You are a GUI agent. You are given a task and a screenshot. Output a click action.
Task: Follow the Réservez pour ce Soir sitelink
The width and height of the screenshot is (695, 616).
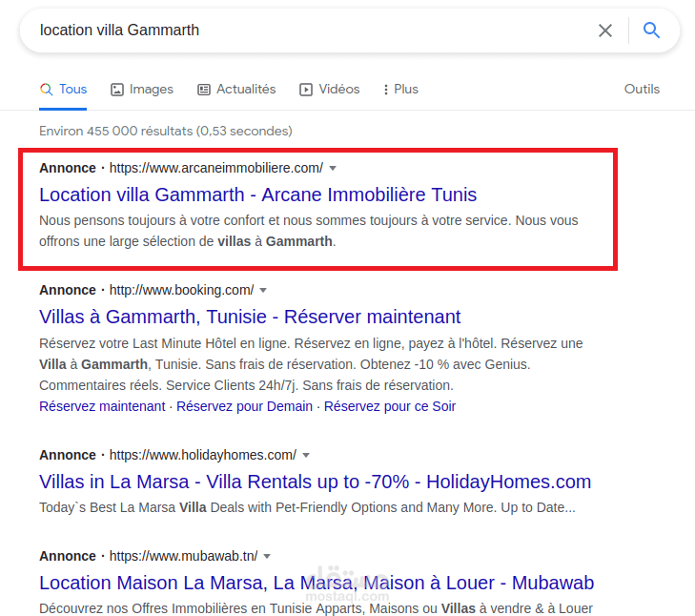[x=390, y=406]
